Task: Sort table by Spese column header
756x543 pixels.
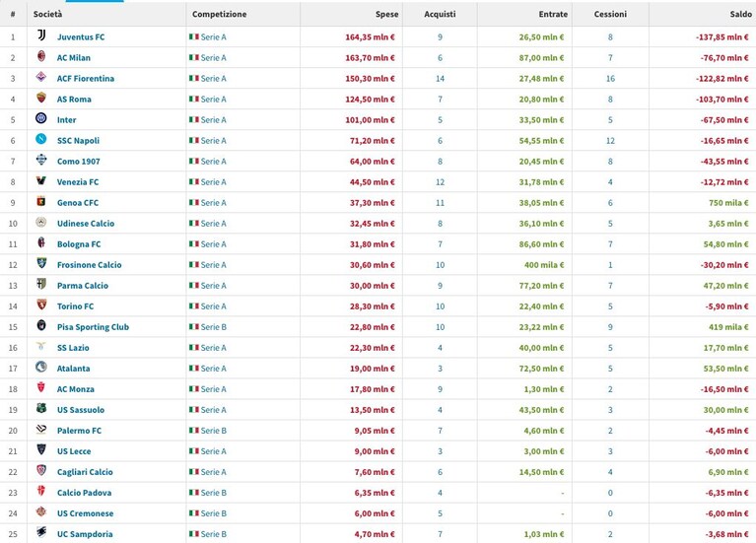Action: tap(386, 14)
